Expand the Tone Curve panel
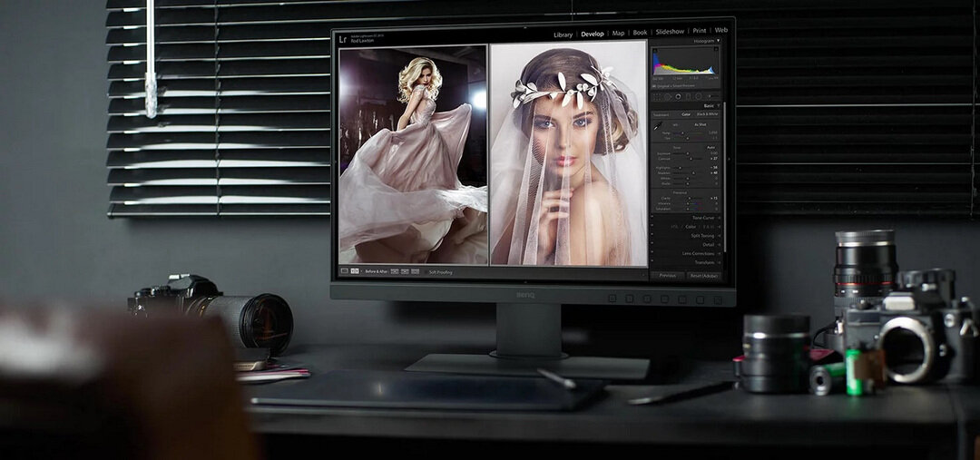Viewport: 980px width, 460px height. click(x=703, y=218)
